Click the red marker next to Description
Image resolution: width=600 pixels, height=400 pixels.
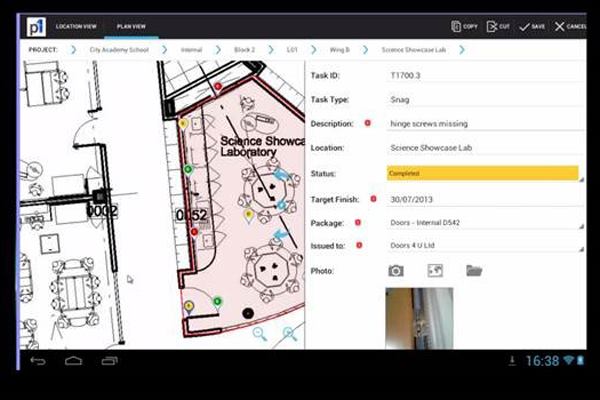point(367,123)
